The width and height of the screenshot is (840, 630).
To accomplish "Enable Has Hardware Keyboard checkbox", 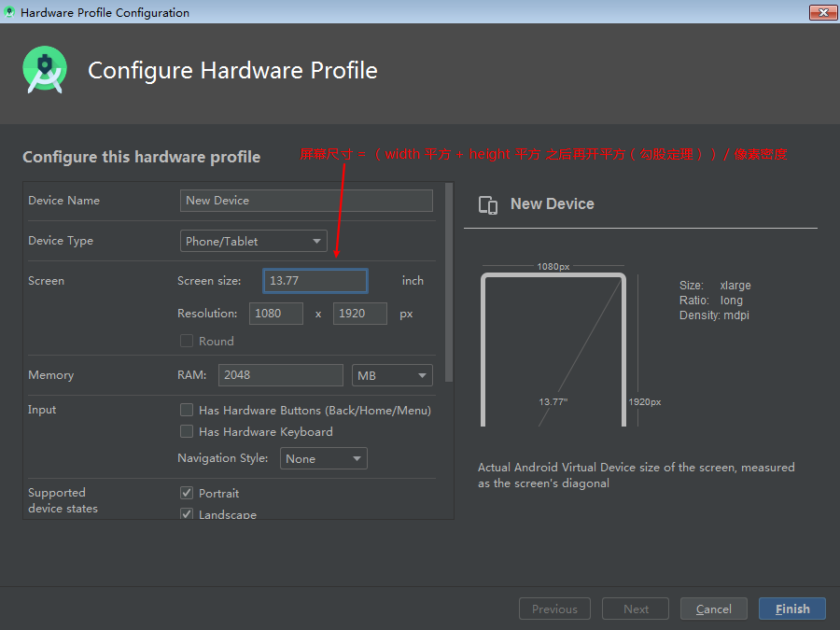I will pos(187,431).
